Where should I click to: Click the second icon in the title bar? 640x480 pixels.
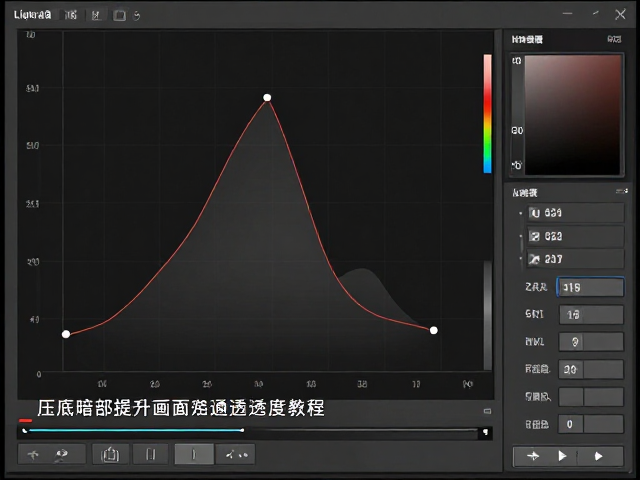(96, 16)
